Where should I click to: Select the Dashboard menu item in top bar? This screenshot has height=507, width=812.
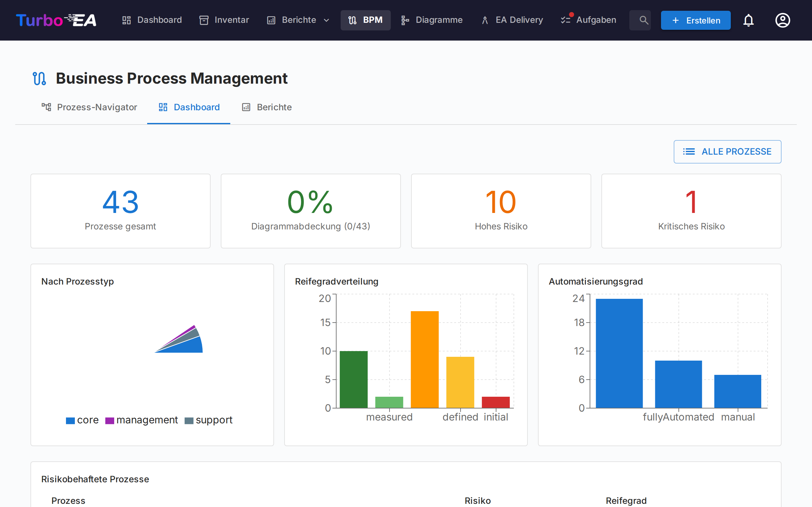point(152,20)
